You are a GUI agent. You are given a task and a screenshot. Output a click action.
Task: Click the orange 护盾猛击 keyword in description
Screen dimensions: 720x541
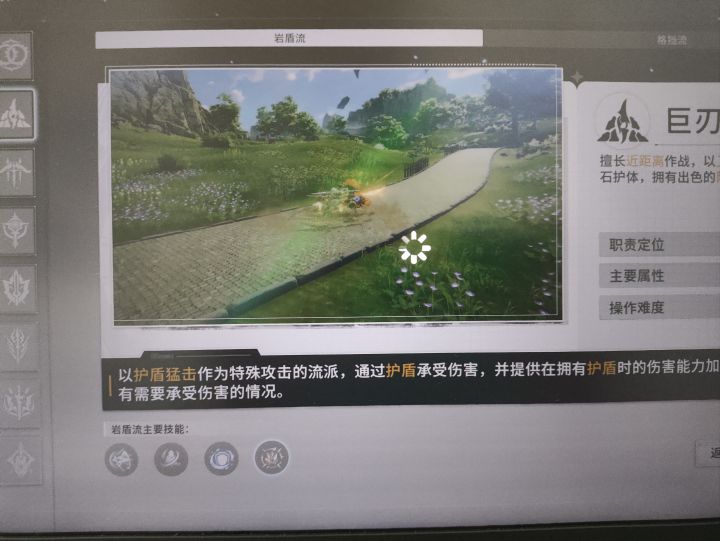(x=165, y=374)
